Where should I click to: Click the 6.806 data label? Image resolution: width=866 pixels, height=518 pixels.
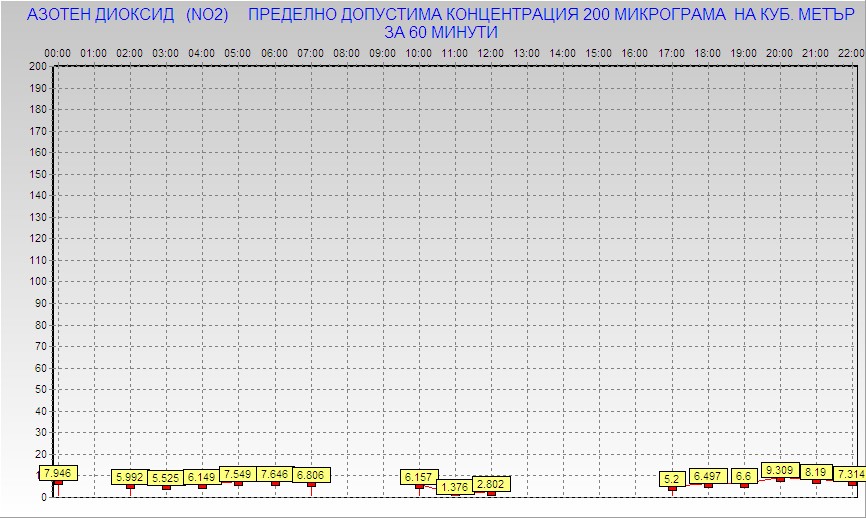[311, 475]
